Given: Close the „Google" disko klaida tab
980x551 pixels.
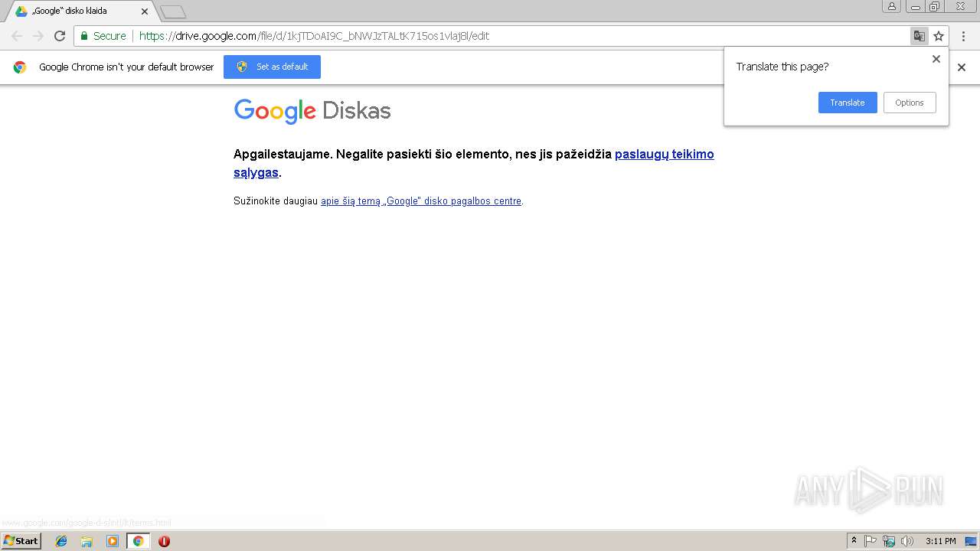Looking at the screenshot, I should coord(145,11).
